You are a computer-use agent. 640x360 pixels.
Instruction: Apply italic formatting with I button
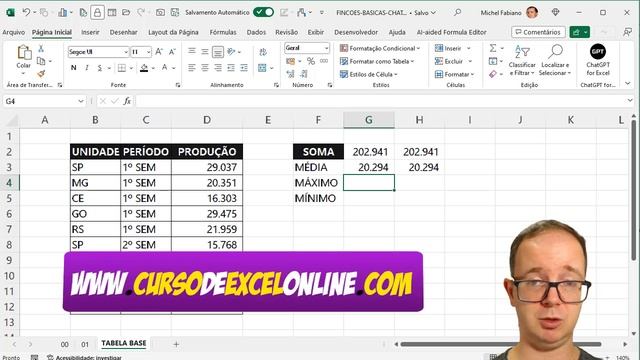pyautogui.click(x=87, y=68)
